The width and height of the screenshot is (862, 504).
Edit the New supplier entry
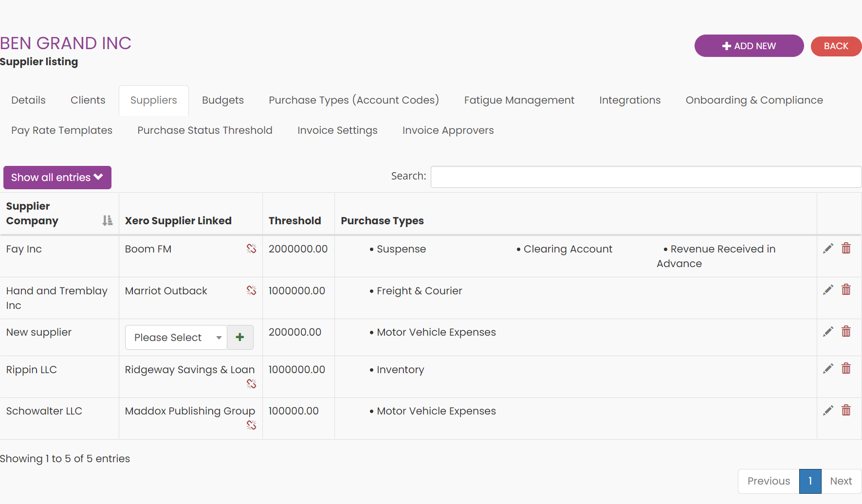828,332
